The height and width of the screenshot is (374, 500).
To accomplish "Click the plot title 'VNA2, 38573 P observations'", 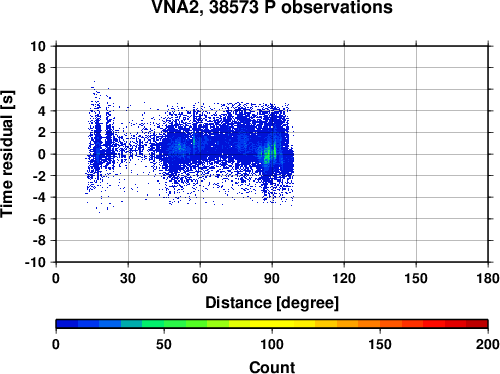I will [x=272, y=7].
